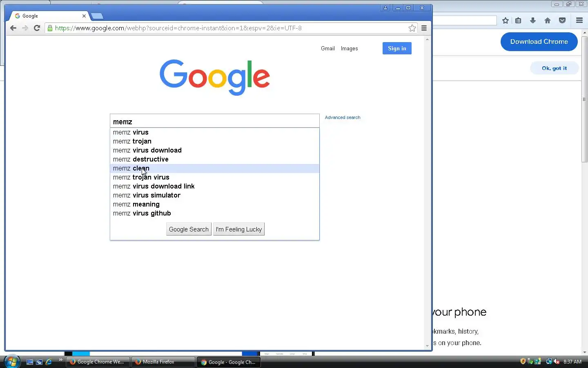Close the Google tab in Chrome
This screenshot has width=588, height=368.
tap(84, 16)
